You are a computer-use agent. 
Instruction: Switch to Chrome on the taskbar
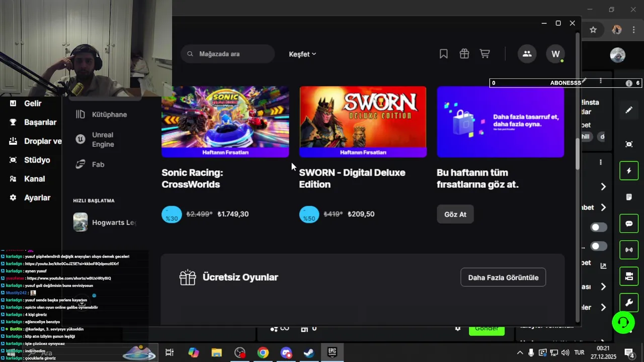tap(263, 353)
